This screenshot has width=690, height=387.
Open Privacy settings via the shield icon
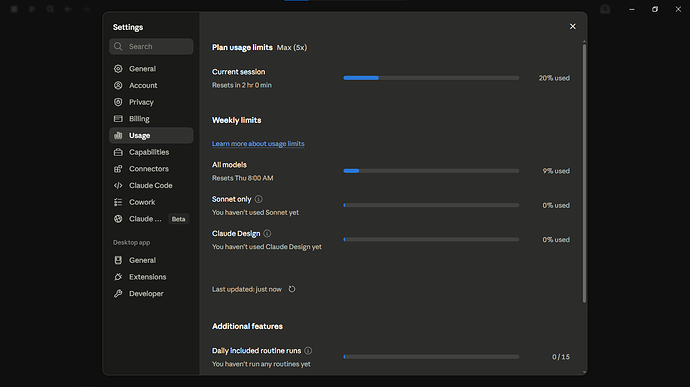tap(118, 102)
